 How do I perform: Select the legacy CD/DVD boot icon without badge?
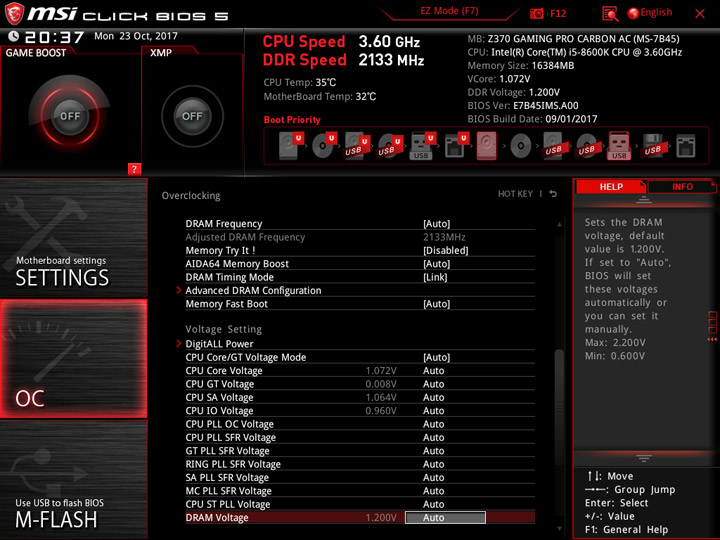coord(520,146)
